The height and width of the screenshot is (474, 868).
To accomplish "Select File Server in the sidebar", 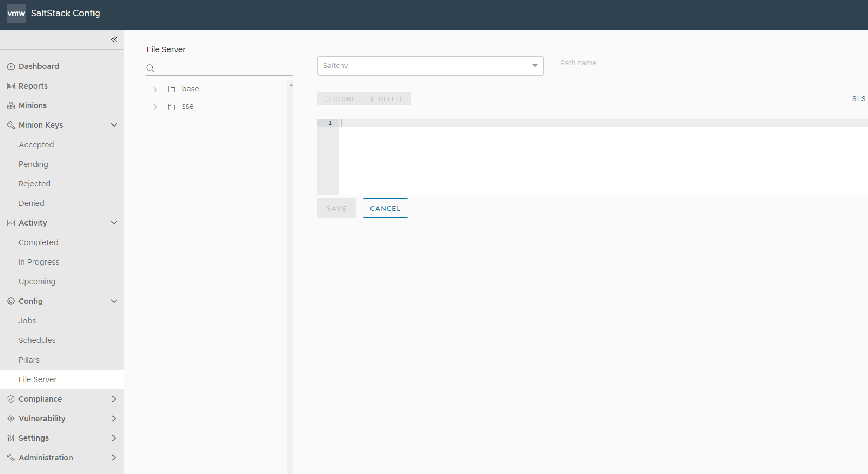I will (62, 379).
